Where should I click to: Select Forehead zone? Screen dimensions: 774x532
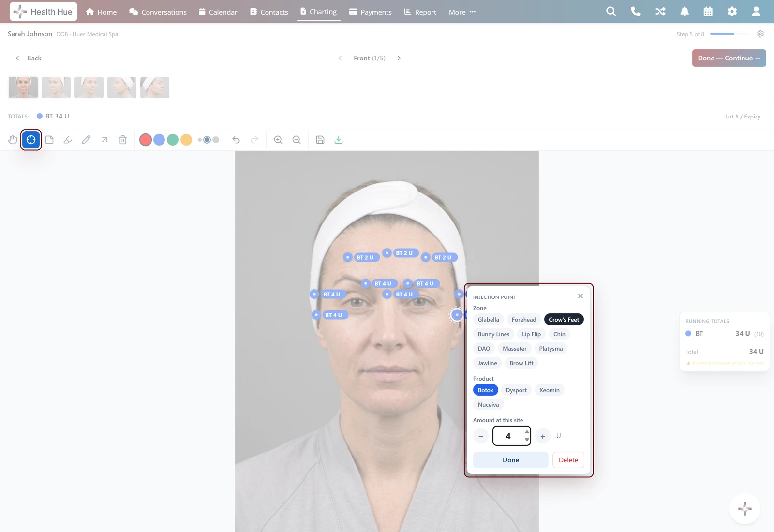[x=524, y=320]
